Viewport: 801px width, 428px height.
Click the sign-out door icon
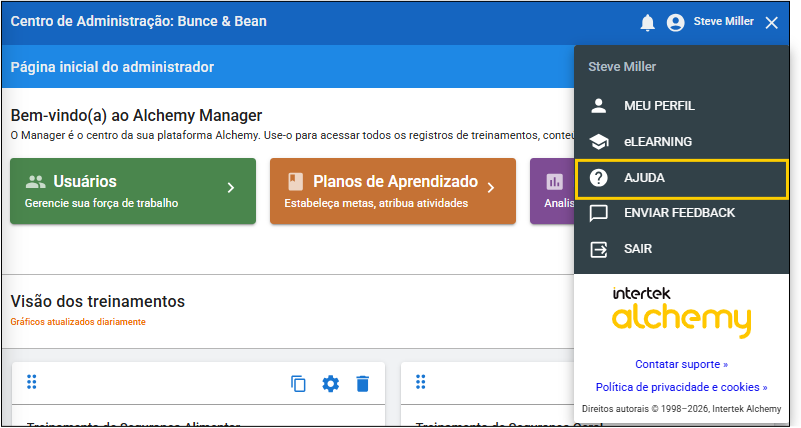[x=599, y=249]
